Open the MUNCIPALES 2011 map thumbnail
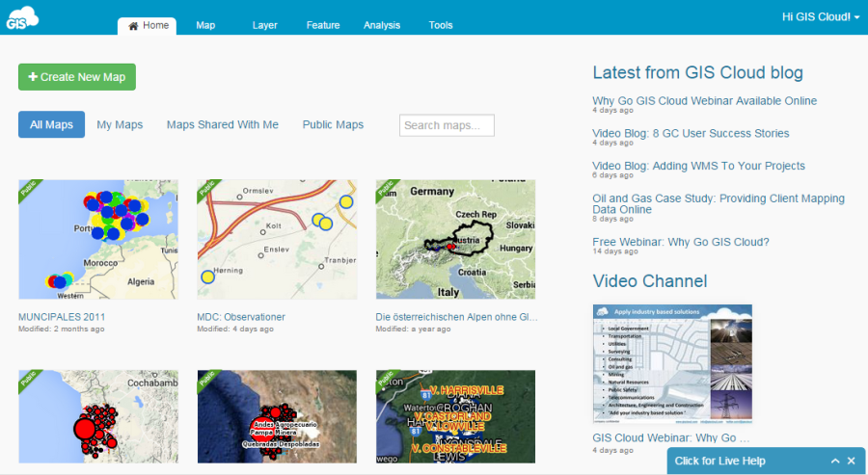Image resolution: width=868 pixels, height=475 pixels. click(x=98, y=240)
